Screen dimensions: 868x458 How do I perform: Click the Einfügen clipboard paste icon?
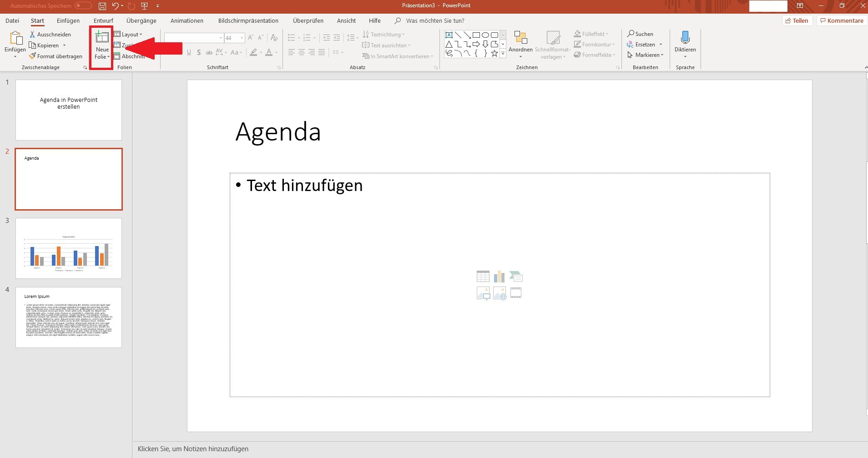point(16,39)
